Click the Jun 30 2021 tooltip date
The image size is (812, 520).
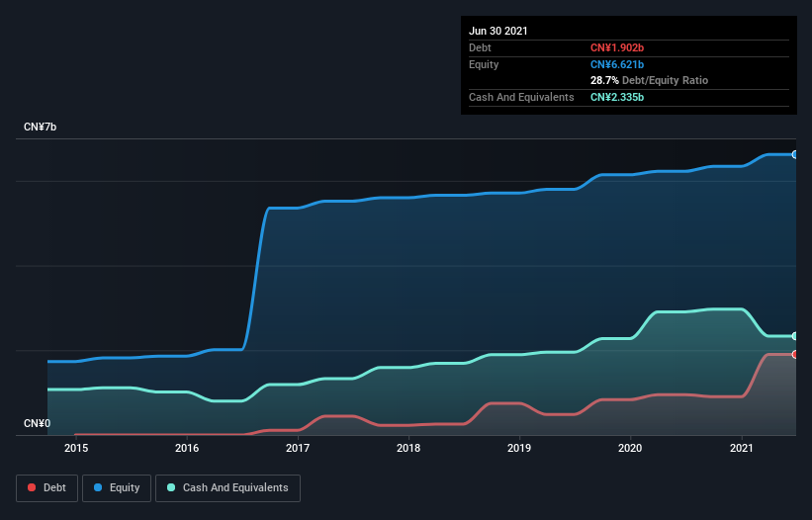point(498,31)
